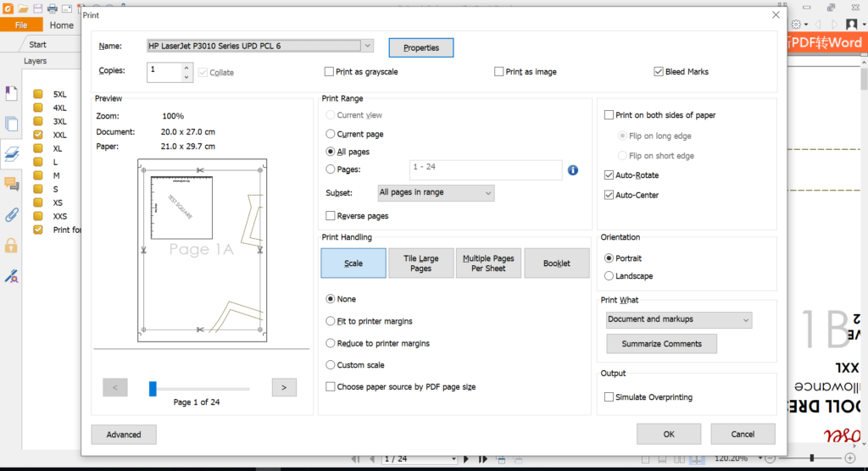This screenshot has width=868, height=471.
Task: Click the Pages range input field
Action: pyautogui.click(x=485, y=170)
